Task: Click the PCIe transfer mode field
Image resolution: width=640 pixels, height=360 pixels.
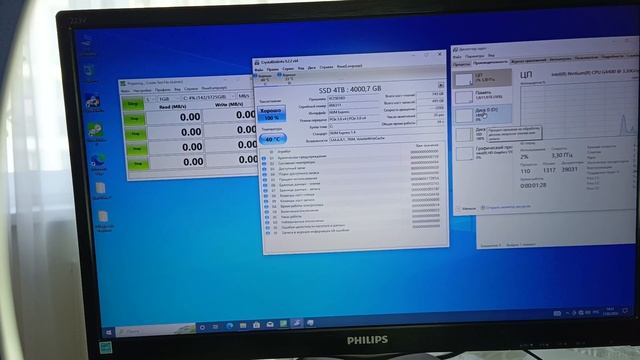Action: click(354, 119)
